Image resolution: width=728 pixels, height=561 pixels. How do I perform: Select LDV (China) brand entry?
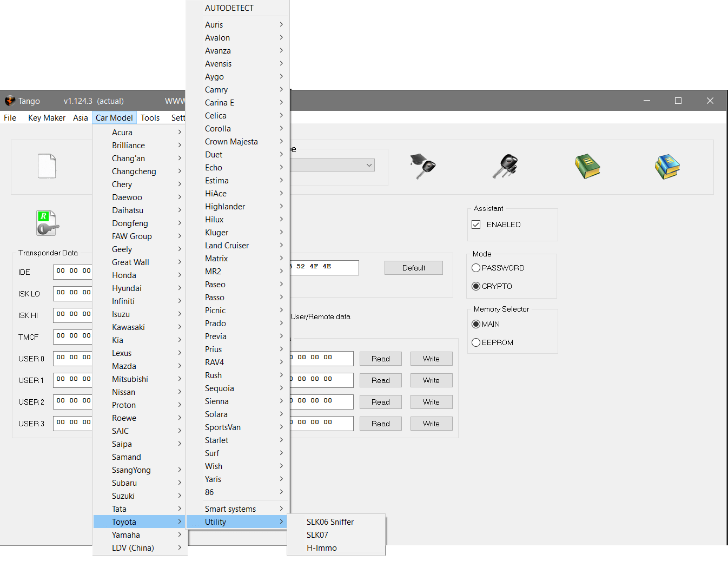pyautogui.click(x=140, y=548)
